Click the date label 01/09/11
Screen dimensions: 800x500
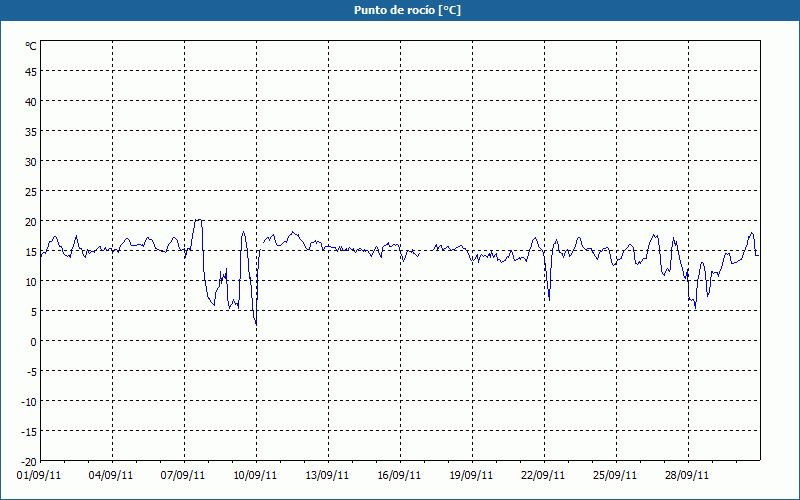click(x=39, y=475)
